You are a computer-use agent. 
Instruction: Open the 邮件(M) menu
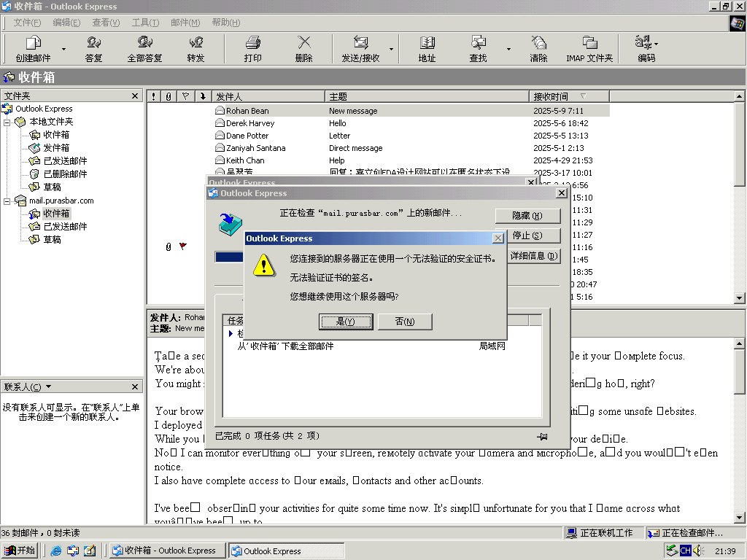(x=185, y=23)
